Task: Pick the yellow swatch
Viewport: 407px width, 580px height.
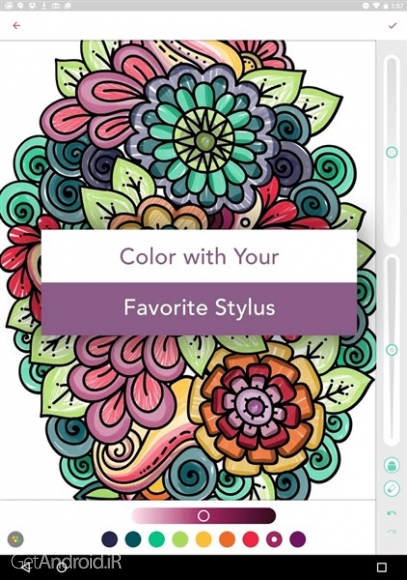Action: pyautogui.click(x=204, y=539)
